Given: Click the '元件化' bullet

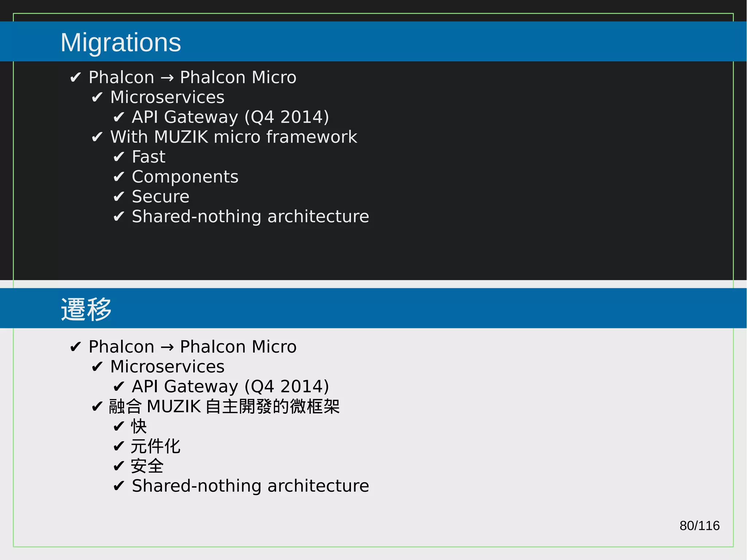Looking at the screenshot, I should click(x=156, y=446).
